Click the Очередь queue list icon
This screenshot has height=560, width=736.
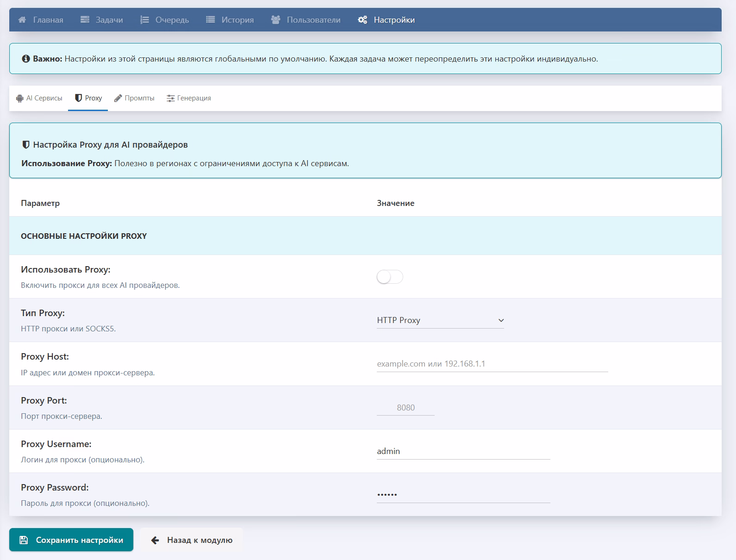coord(144,20)
